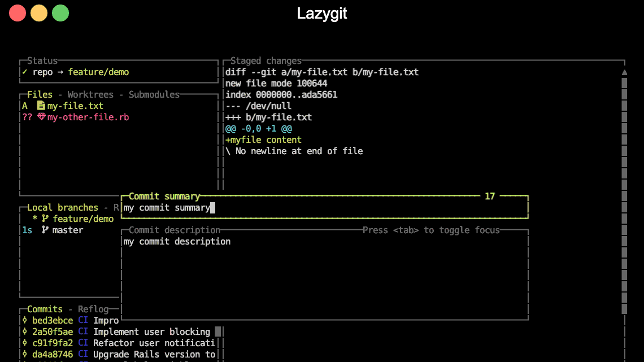Viewport: 644px width, 362px height.
Task: Click the Commit description box title
Action: 175,230
